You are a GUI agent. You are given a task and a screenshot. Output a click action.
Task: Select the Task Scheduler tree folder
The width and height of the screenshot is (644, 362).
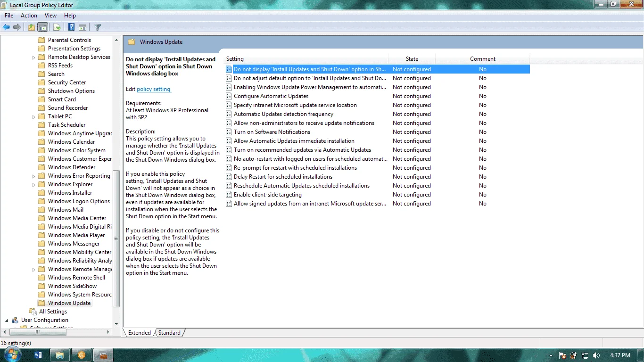(x=66, y=125)
